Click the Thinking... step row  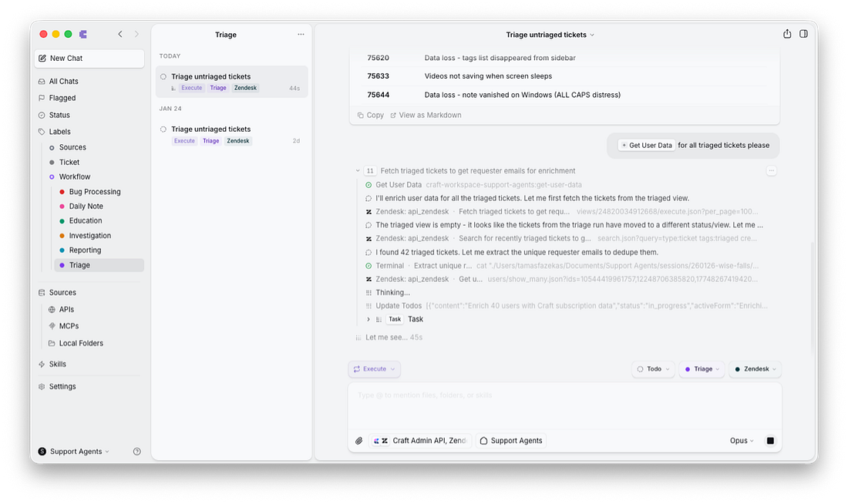pyautogui.click(x=387, y=293)
